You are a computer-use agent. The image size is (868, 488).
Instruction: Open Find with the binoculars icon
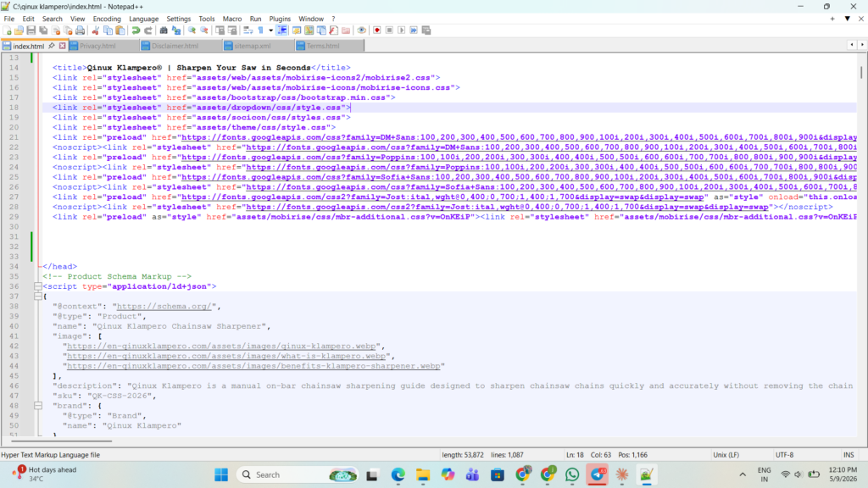click(x=164, y=30)
